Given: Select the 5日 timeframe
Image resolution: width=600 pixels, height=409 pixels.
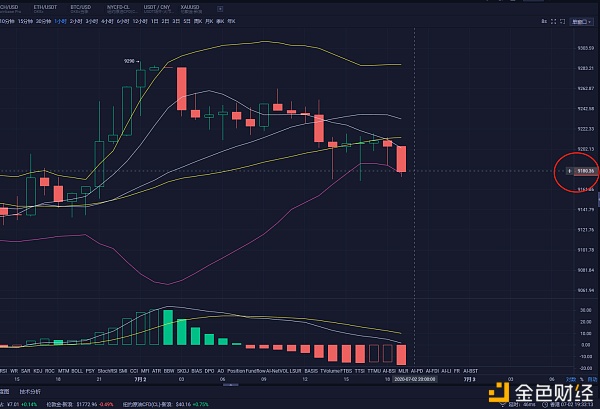Looking at the screenshot, I should (186, 21).
